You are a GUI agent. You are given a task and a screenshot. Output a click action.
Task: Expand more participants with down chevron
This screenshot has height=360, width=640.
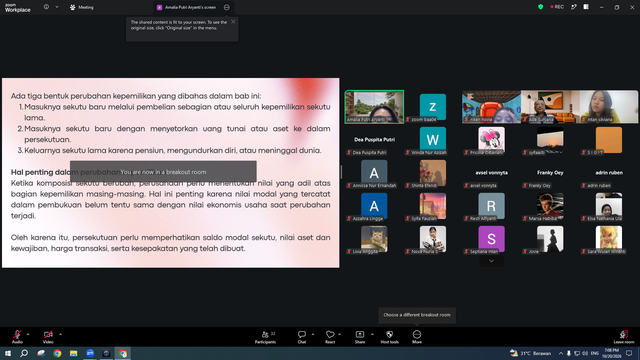tap(491, 261)
